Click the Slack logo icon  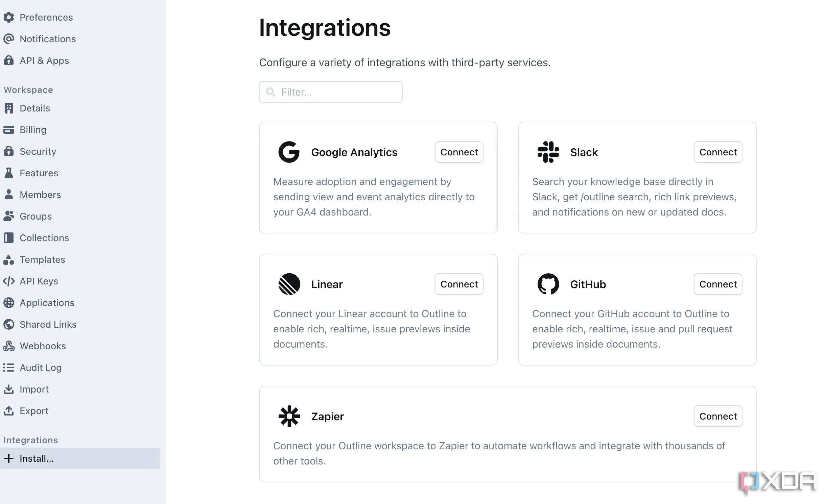coord(548,152)
